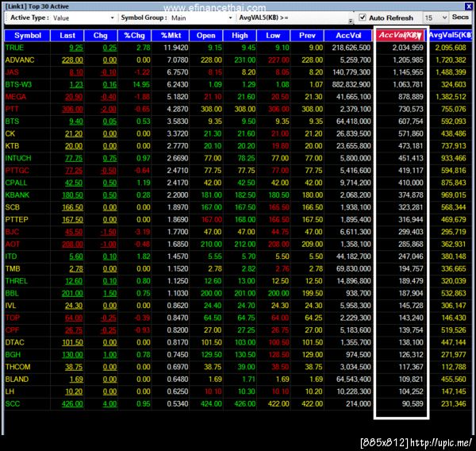Select the KBANK symbol
The height and width of the screenshot is (451, 476).
point(17,195)
